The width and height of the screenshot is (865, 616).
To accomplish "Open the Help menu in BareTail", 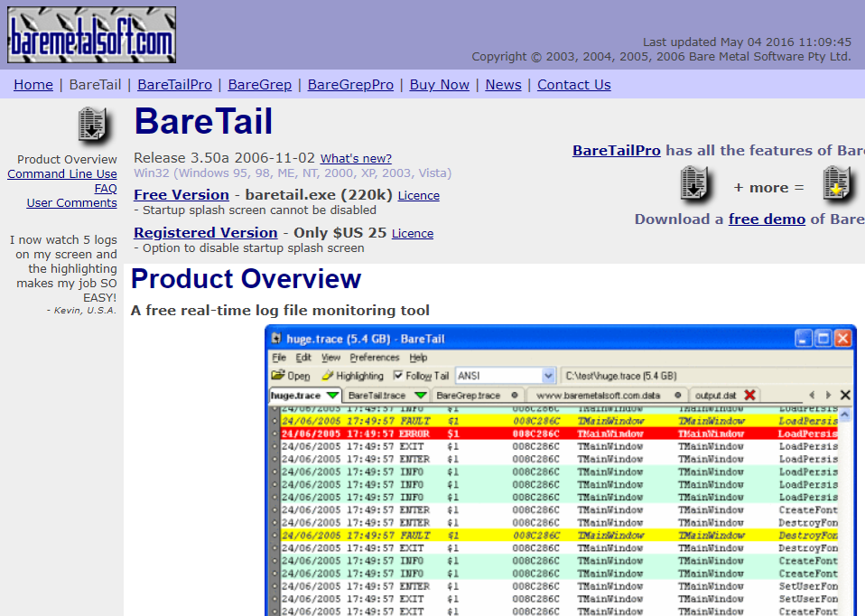I will [x=418, y=357].
